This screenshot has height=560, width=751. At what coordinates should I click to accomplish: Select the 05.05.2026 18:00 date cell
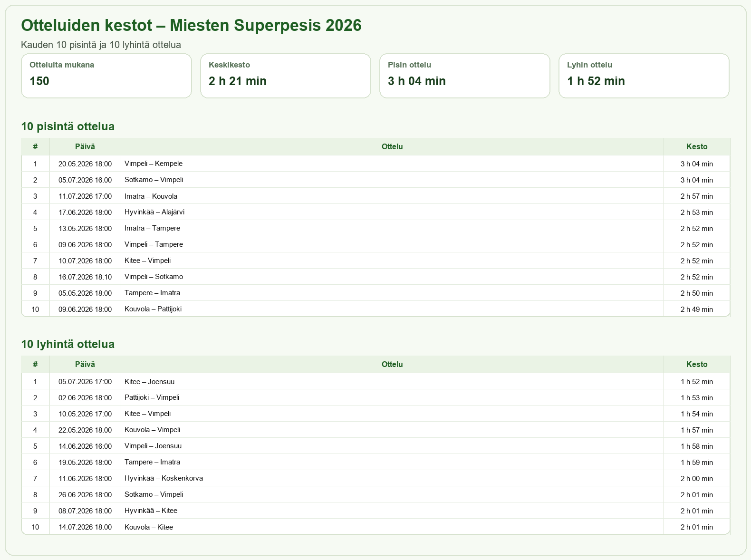(85, 293)
